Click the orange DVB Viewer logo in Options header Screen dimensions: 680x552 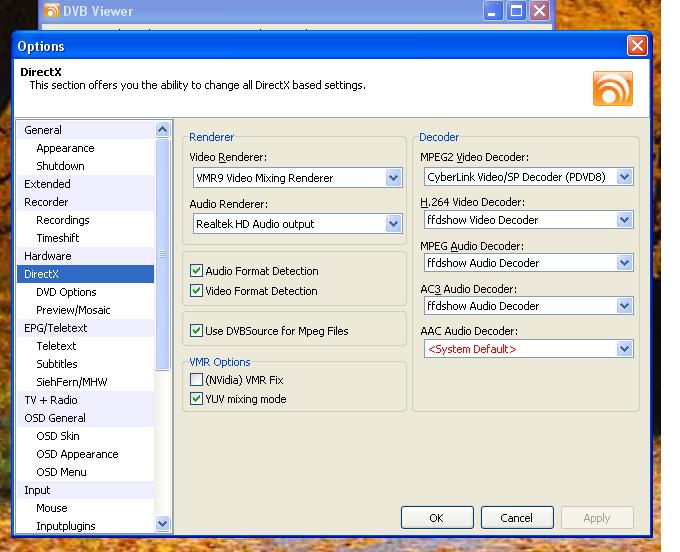[x=612, y=88]
